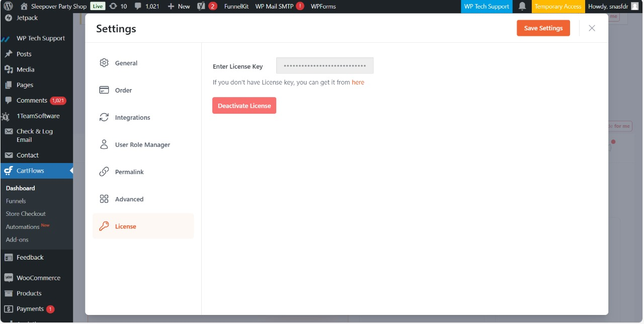This screenshot has height=324, width=644.
Task: Open the General settings tab
Action: 126,63
